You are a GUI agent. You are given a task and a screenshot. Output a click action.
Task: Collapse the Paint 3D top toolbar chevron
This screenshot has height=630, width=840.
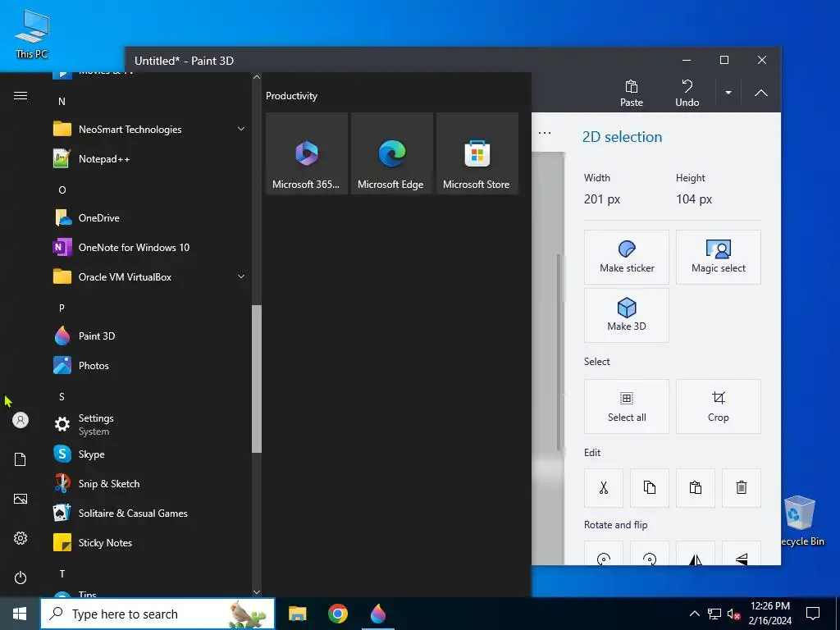pyautogui.click(x=760, y=93)
